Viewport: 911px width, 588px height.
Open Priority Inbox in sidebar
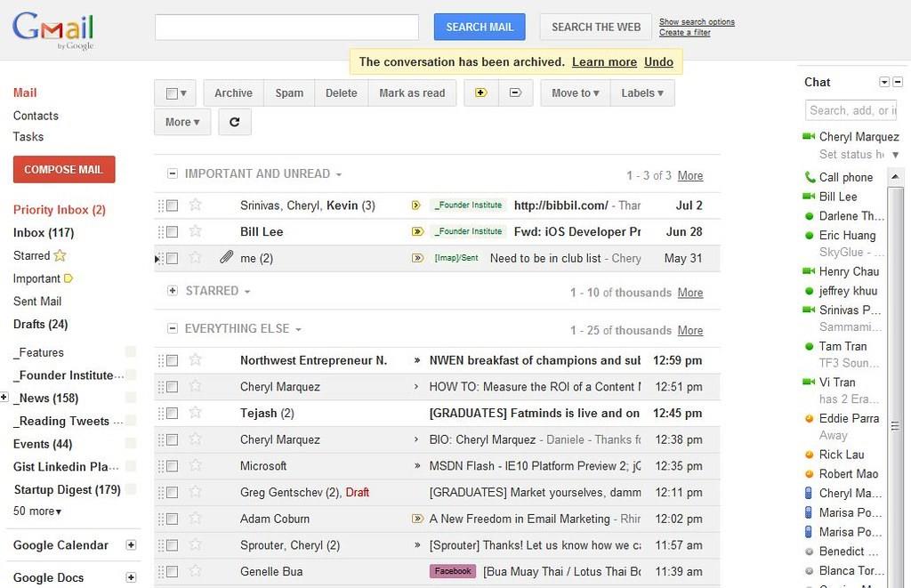pyautogui.click(x=59, y=210)
